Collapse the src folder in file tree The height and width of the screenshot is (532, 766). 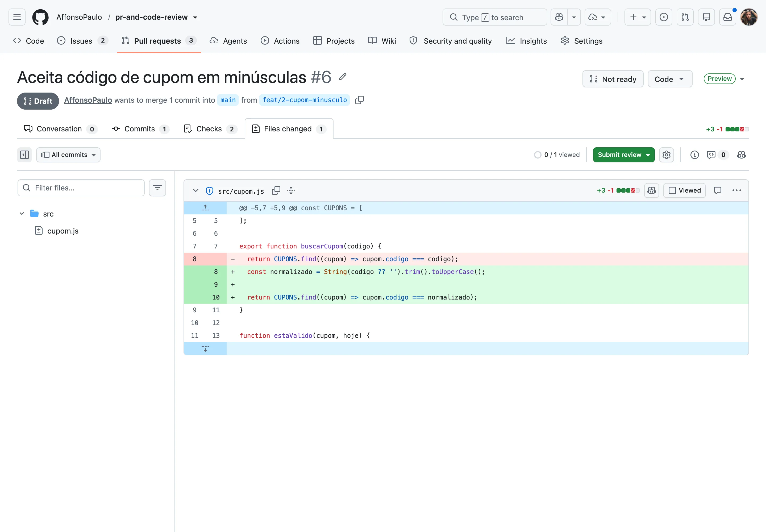click(22, 214)
